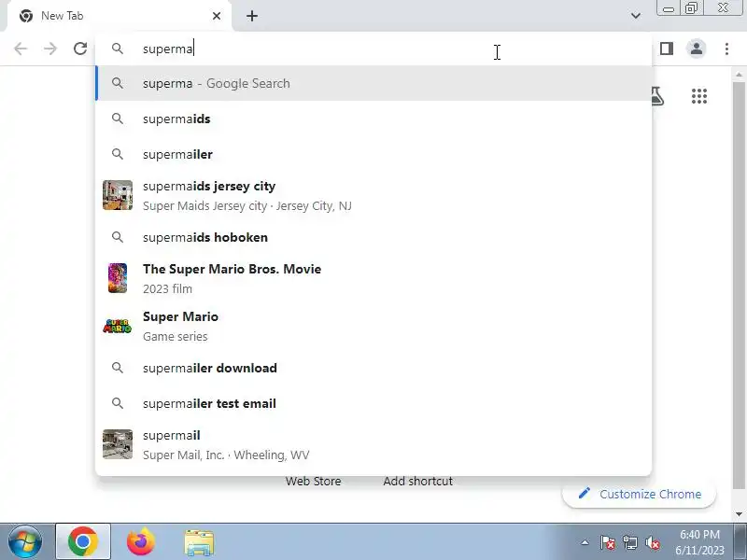The width and height of the screenshot is (747, 560).
Task: Choose 'supermaids jersey city' suggestion
Action: click(373, 196)
